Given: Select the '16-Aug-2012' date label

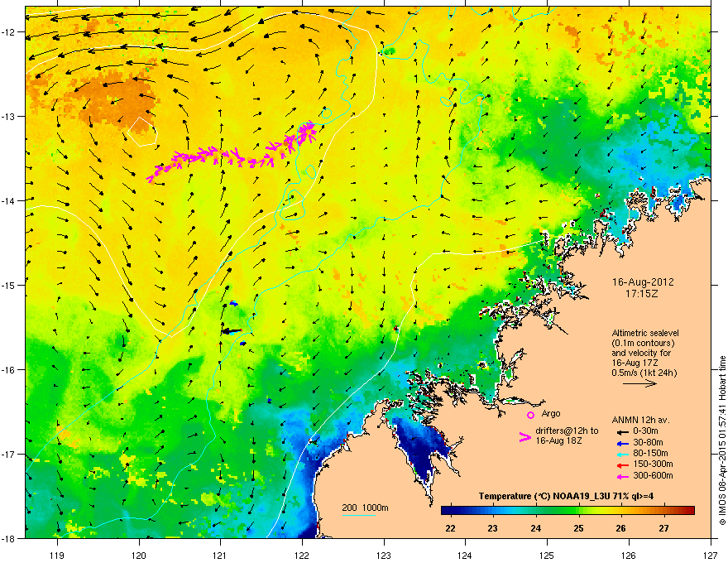Looking at the screenshot, I should pyautogui.click(x=643, y=282).
